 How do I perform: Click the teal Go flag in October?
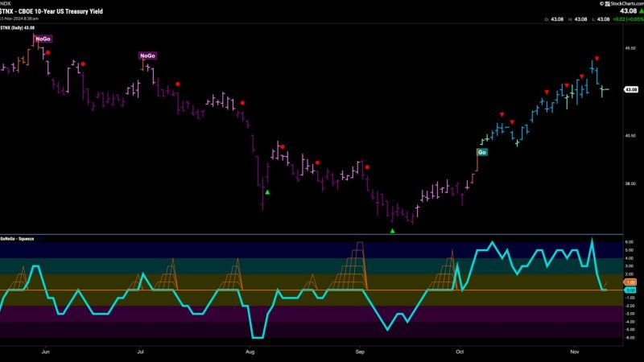click(481, 152)
